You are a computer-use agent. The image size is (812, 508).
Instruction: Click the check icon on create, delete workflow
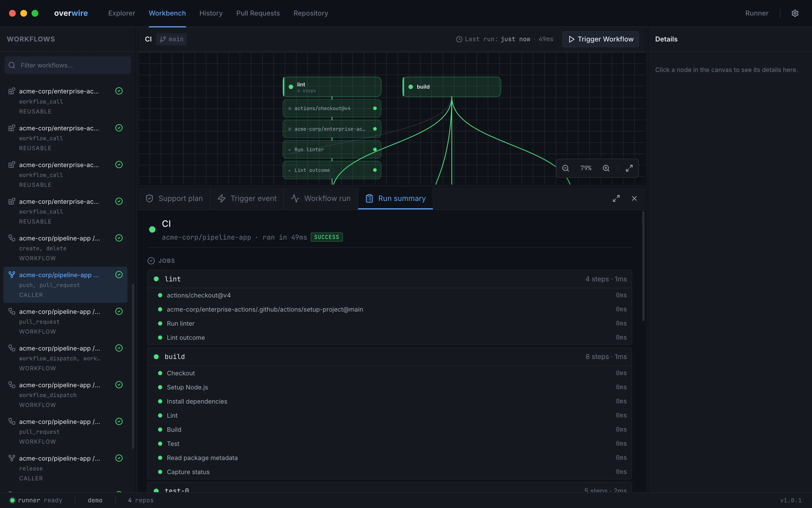click(x=119, y=238)
